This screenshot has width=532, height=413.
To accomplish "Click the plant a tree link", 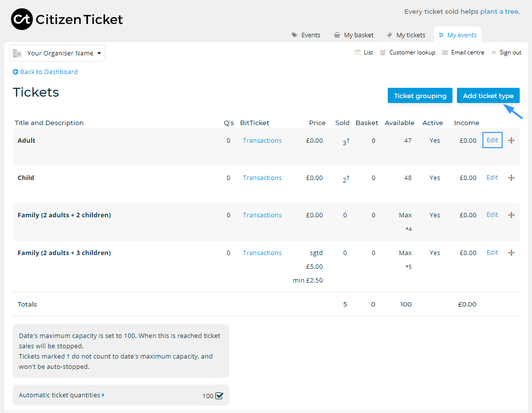I will pyautogui.click(x=500, y=11).
